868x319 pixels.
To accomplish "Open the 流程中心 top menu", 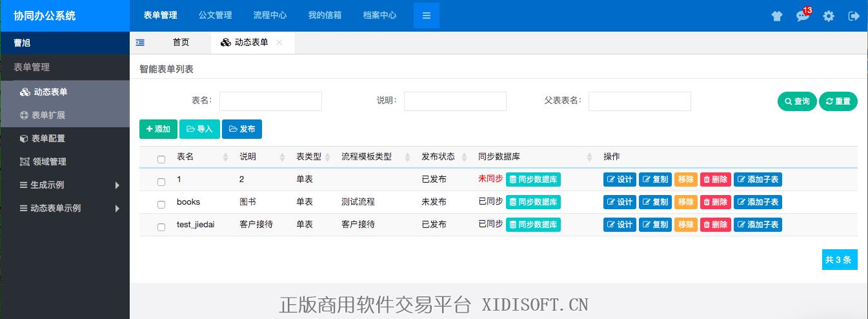I will click(270, 15).
